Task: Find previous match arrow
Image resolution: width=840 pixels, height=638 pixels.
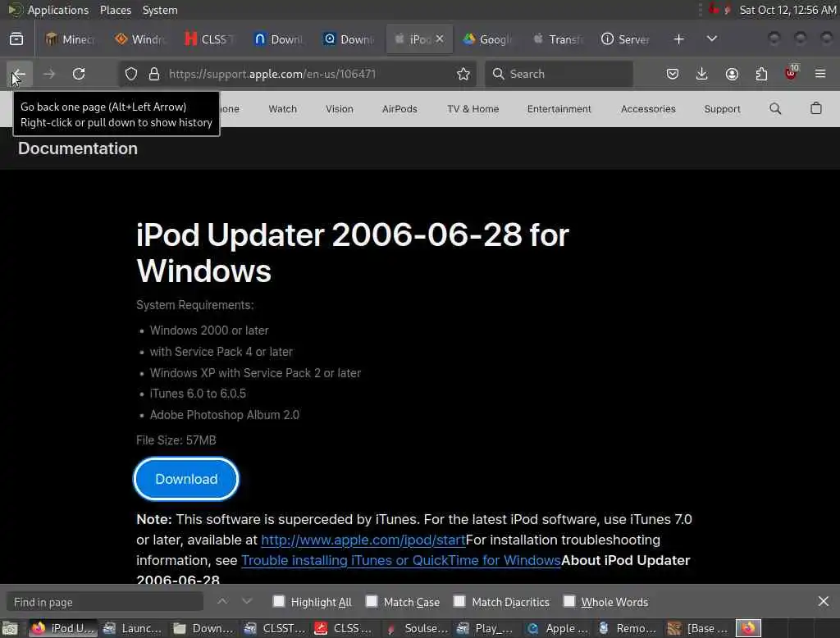Action: (x=222, y=602)
